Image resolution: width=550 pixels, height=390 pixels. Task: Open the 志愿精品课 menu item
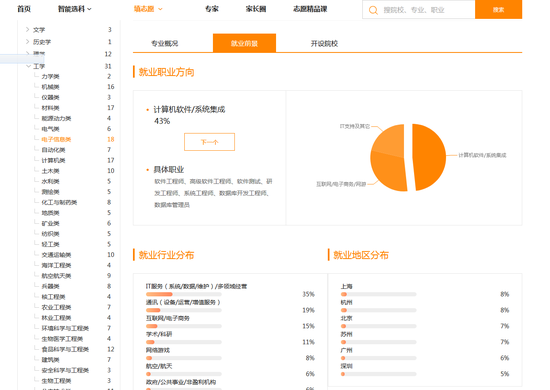coord(310,9)
